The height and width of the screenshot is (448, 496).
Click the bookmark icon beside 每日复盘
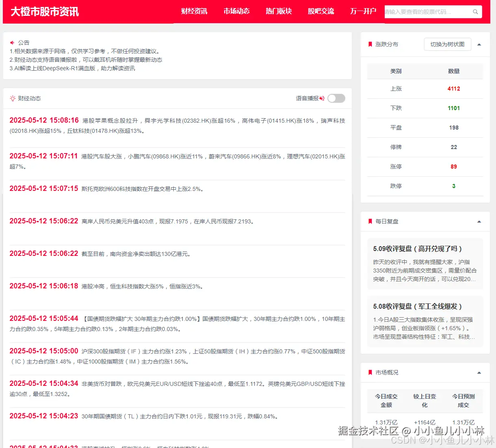point(370,221)
